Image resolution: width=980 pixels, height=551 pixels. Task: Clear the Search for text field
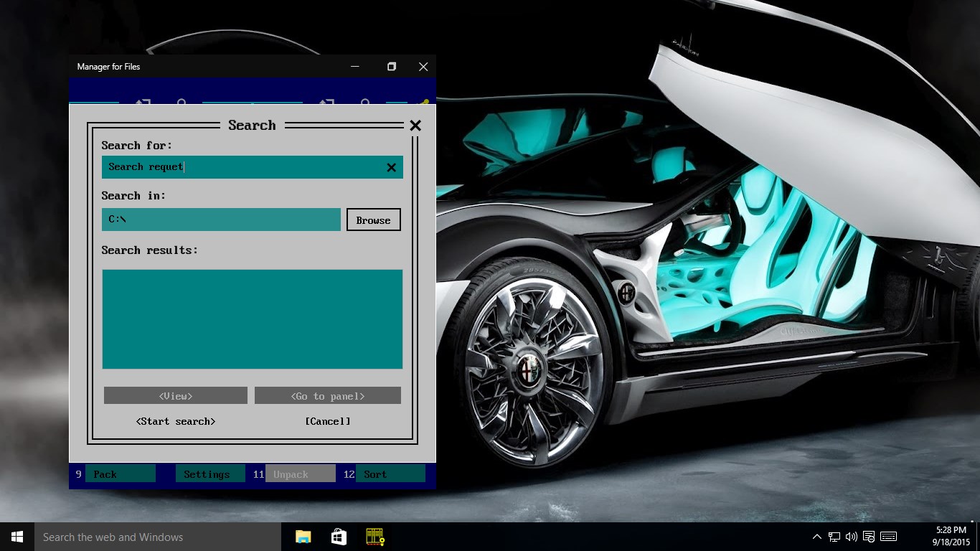pos(391,168)
